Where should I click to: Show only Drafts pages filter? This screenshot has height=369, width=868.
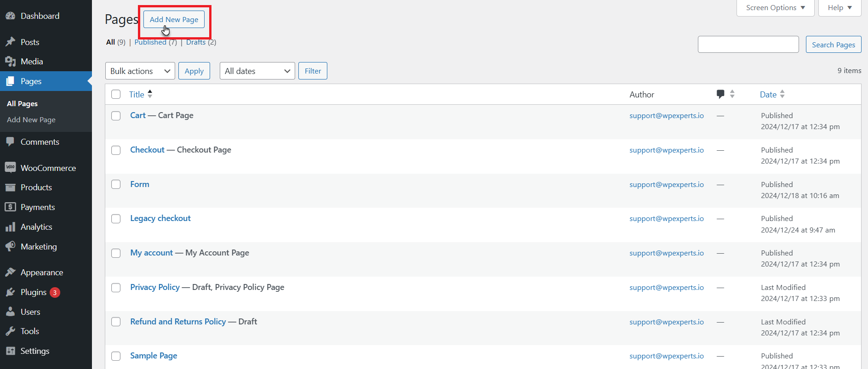pyautogui.click(x=196, y=42)
